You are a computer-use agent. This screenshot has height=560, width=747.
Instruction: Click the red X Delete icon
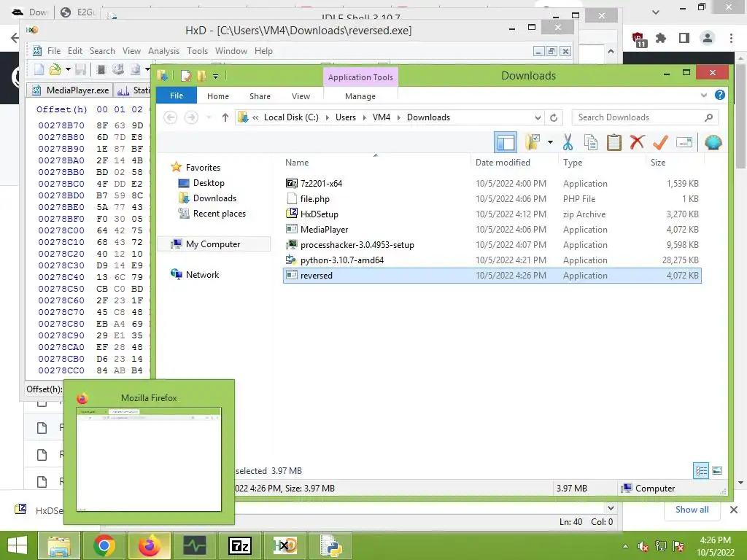[637, 142]
